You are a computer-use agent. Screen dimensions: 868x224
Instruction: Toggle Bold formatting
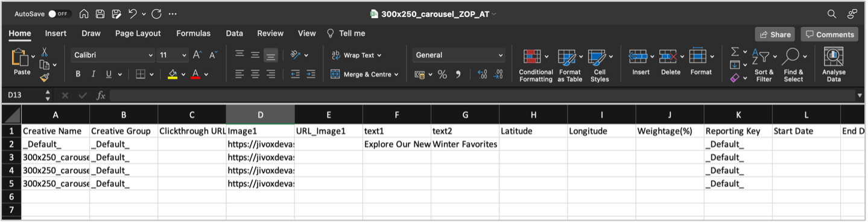click(x=78, y=75)
